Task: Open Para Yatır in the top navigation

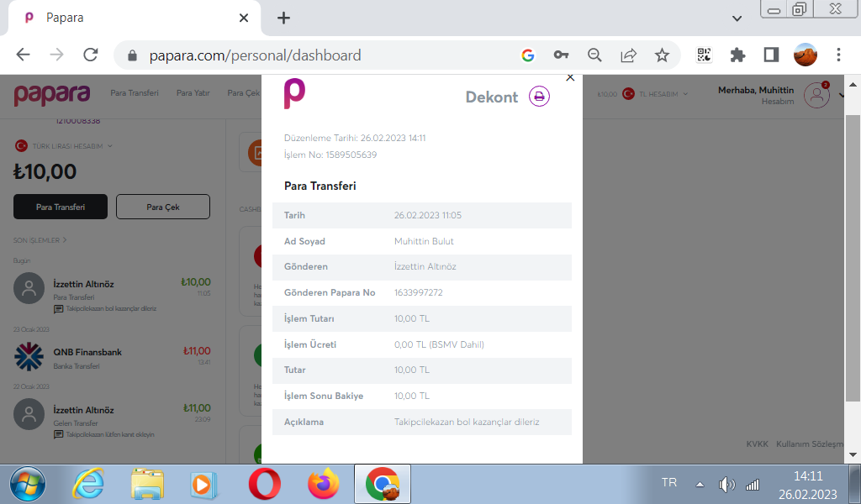Action: 193,93
